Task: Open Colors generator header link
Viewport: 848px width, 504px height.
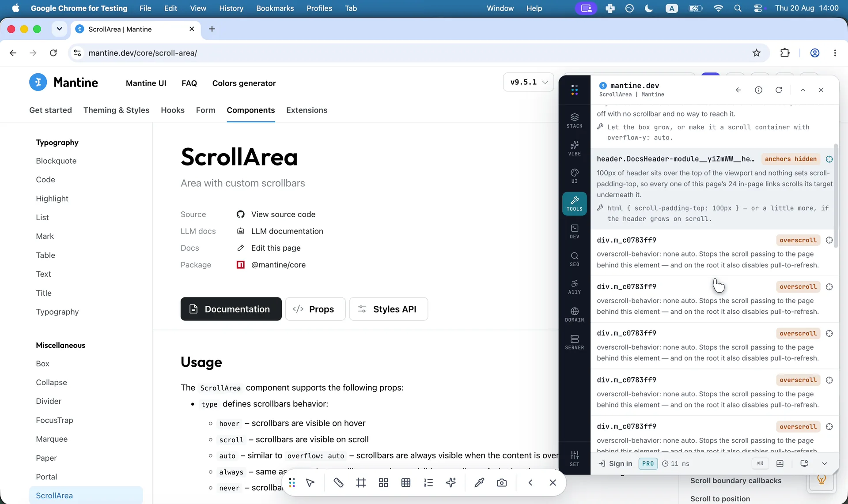Action: pos(244,83)
